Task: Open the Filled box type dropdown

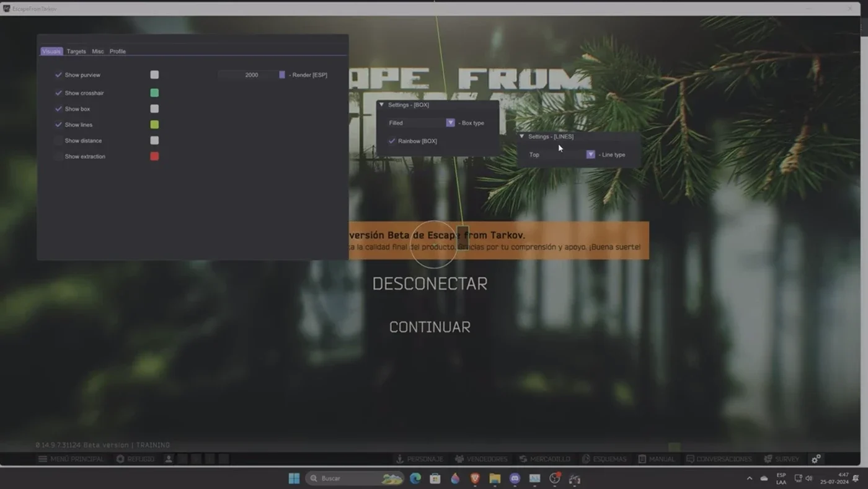Action: click(422, 123)
